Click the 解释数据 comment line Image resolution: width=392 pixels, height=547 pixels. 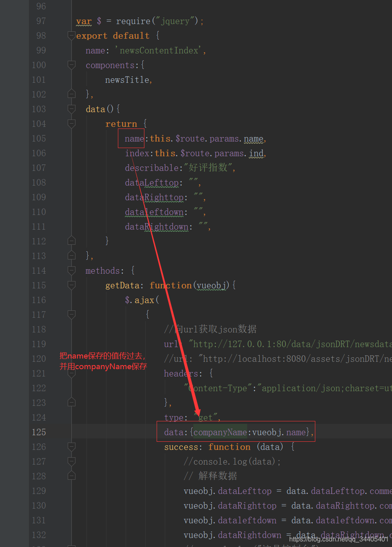210,476
